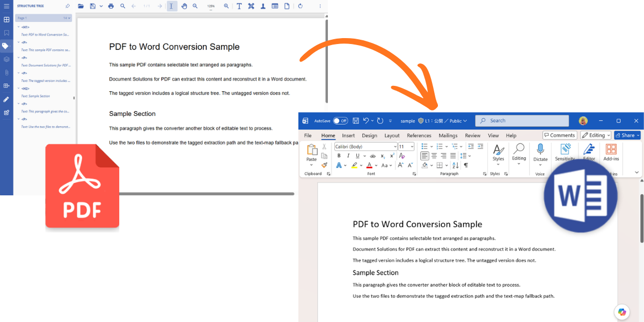This screenshot has height=322, width=644.
Task: Open the Page 1 selector in structure tree
Action: point(43,18)
